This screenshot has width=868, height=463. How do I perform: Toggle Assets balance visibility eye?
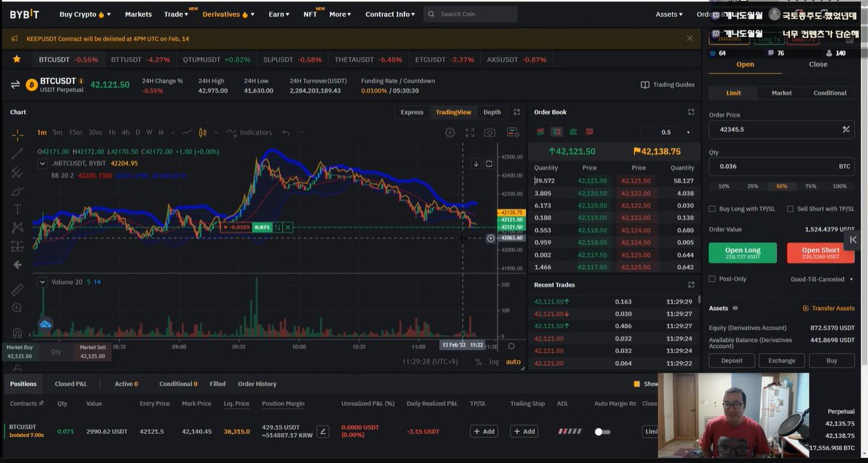pos(736,308)
